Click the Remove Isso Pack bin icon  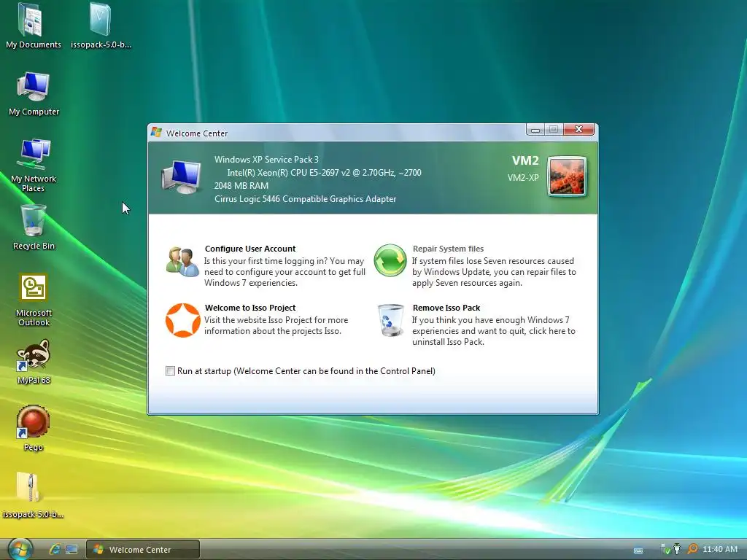click(391, 320)
